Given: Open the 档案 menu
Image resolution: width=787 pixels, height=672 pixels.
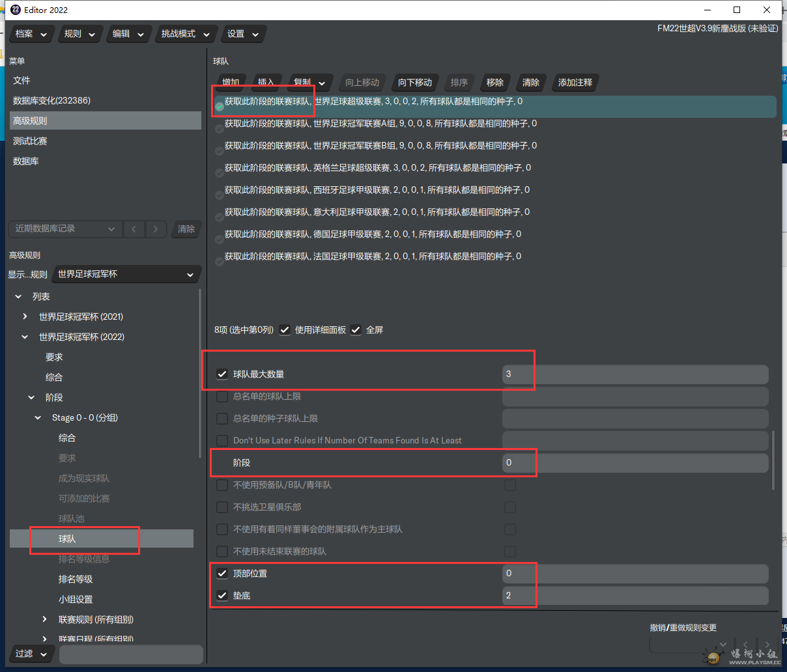Looking at the screenshot, I should pyautogui.click(x=31, y=34).
